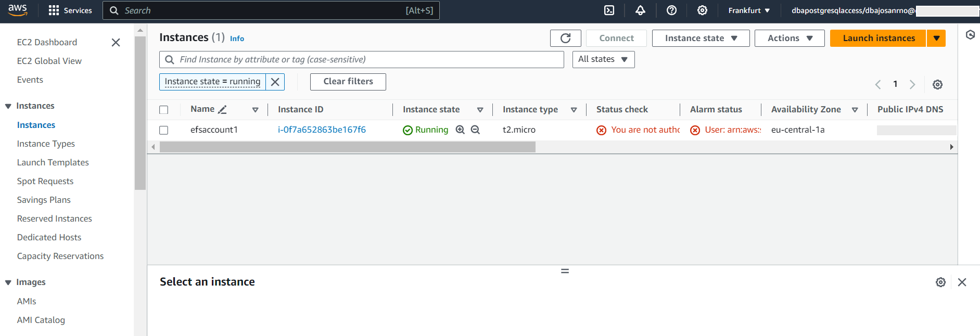Viewport: 980px width, 336px height.
Task: Open Savings Plans page
Action: tap(44, 200)
